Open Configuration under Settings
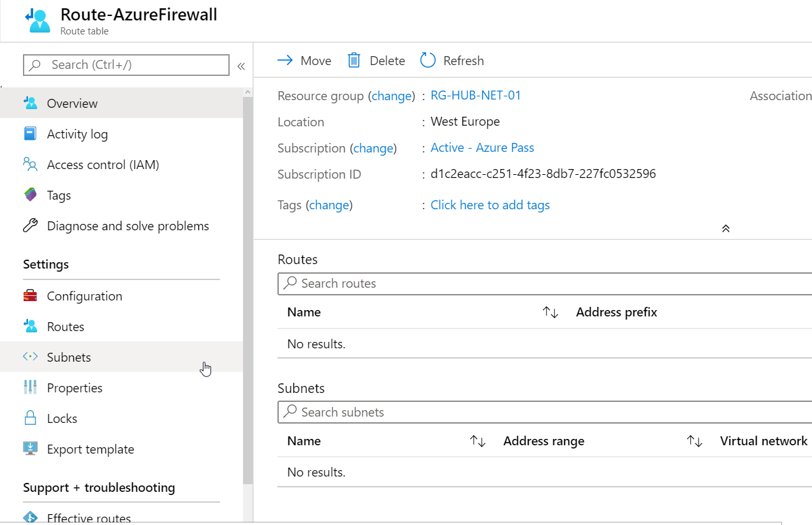Viewport: 812px width, 525px height. [121, 295]
